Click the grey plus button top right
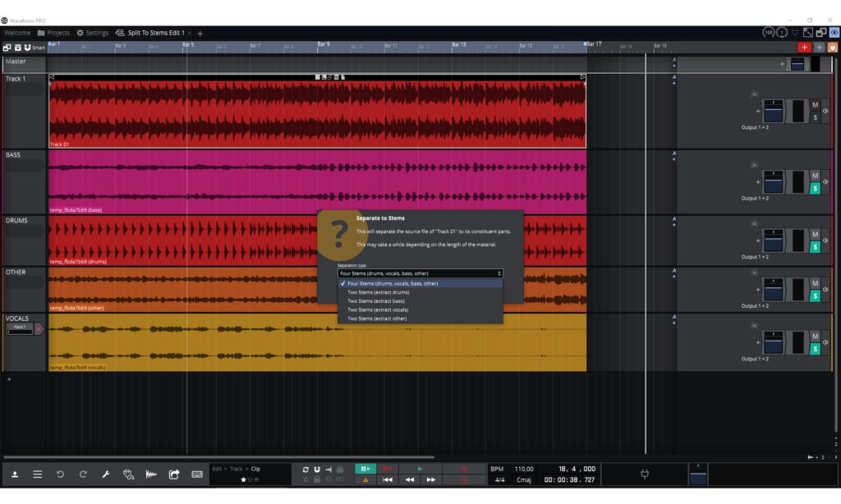Screen dimensions: 841x504 [819, 48]
